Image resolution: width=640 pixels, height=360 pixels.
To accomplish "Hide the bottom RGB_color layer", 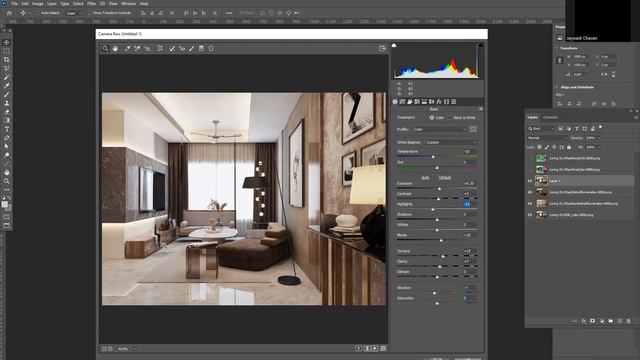I will 530,215.
